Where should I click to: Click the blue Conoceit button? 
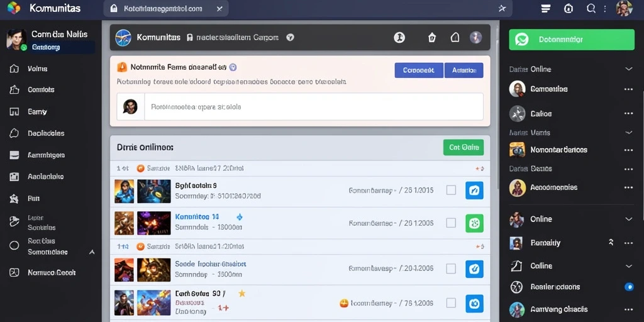click(x=418, y=70)
